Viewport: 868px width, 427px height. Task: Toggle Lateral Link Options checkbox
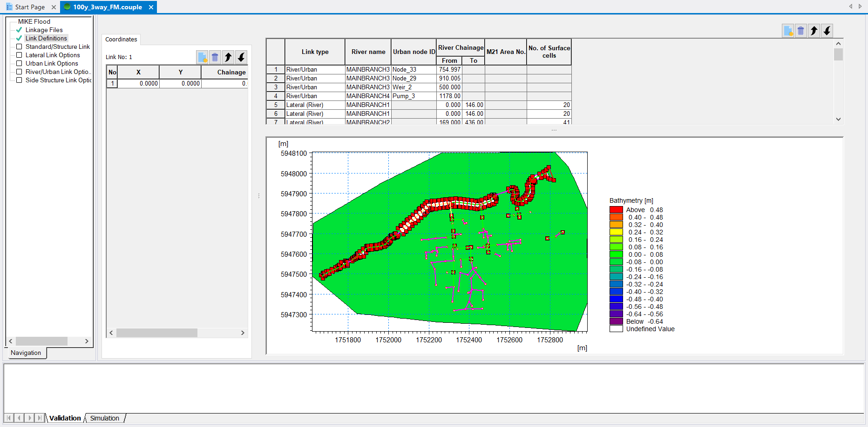tap(19, 55)
